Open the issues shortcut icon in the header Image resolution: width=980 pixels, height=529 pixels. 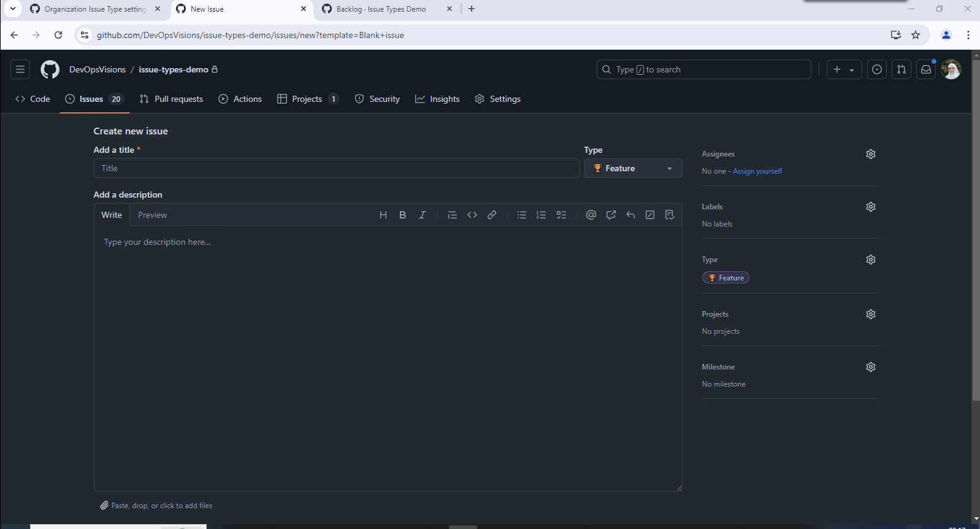[877, 69]
